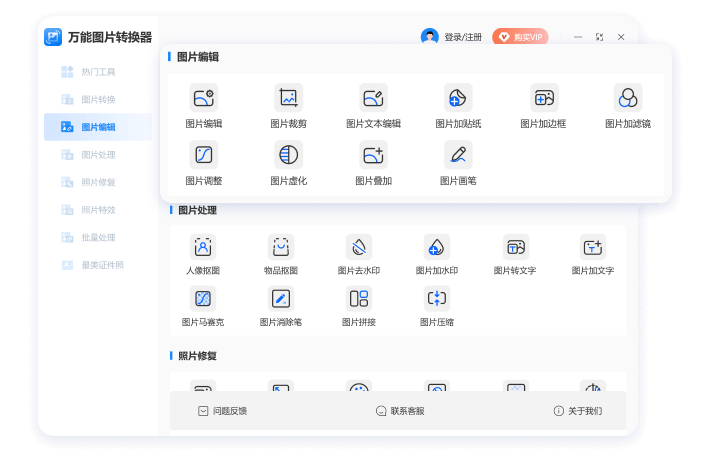Switch to 图片转换 in the sidebar
This screenshot has height=469, width=706.
click(98, 99)
